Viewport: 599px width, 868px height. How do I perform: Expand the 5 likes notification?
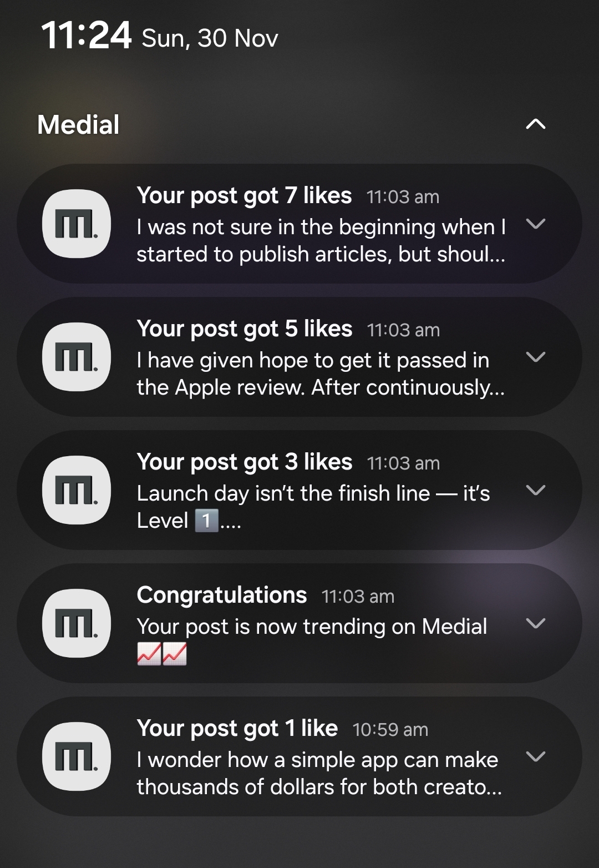(535, 357)
